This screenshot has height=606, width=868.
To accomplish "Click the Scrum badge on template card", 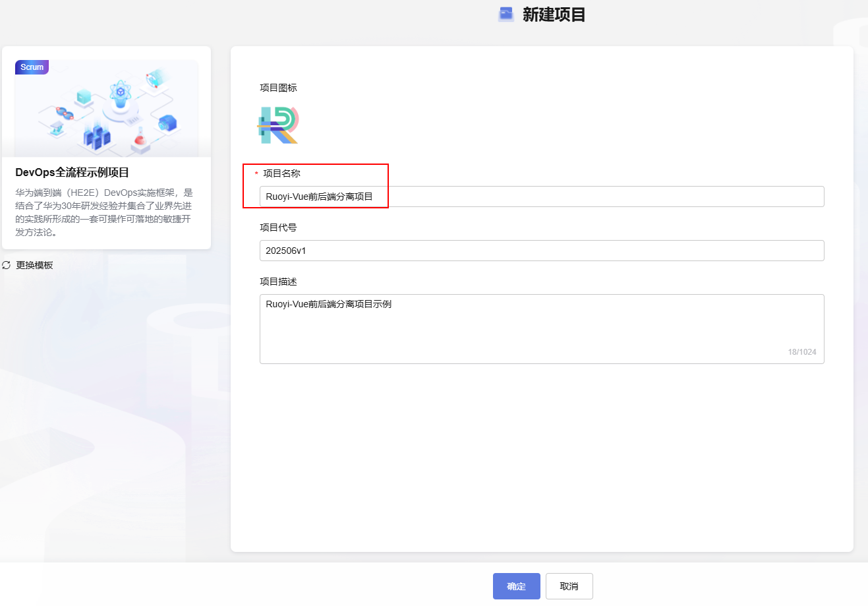I will coord(32,67).
